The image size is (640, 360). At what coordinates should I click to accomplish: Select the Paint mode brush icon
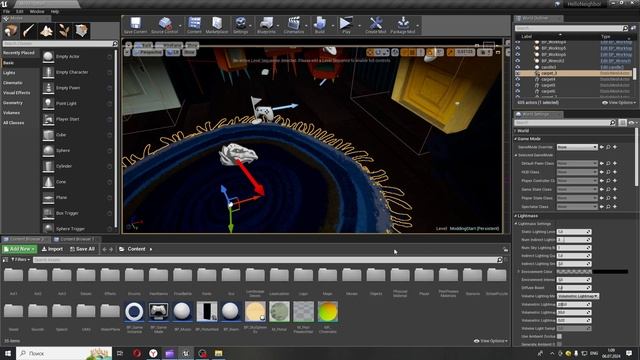point(29,31)
